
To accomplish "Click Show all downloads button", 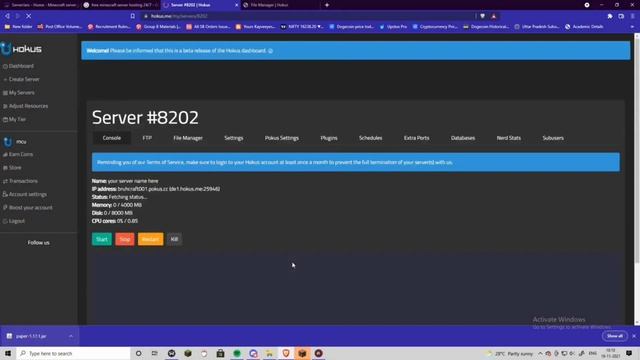I will pos(615,336).
